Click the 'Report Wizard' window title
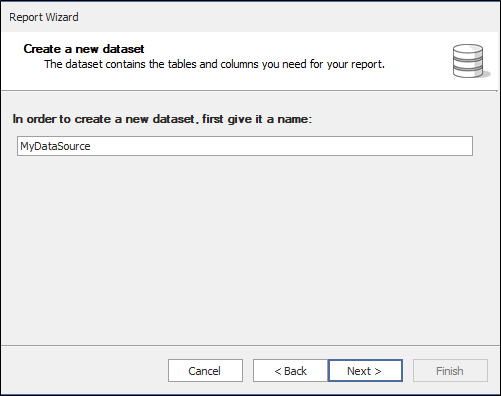This screenshot has width=501, height=396. click(x=44, y=17)
